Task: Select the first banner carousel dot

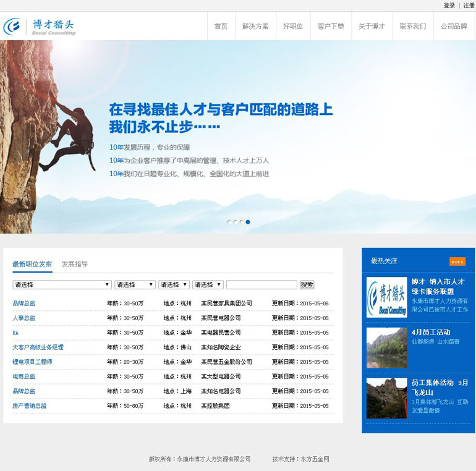Action: [x=229, y=222]
